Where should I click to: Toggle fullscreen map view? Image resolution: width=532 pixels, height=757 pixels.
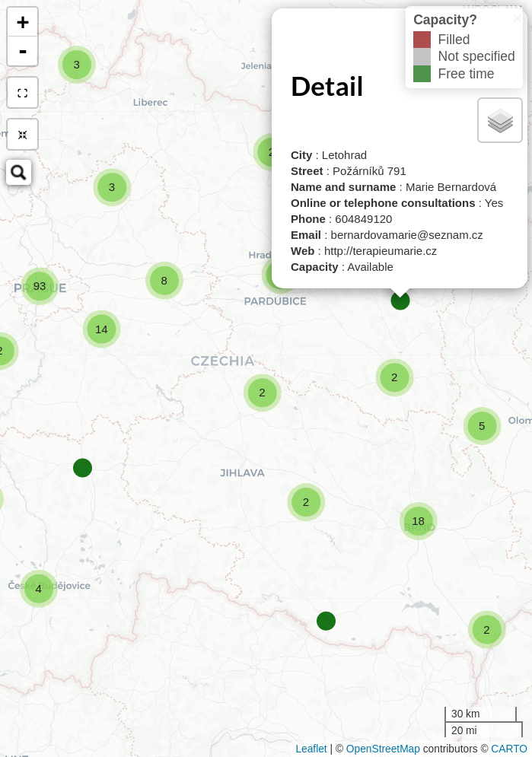[x=22, y=93]
